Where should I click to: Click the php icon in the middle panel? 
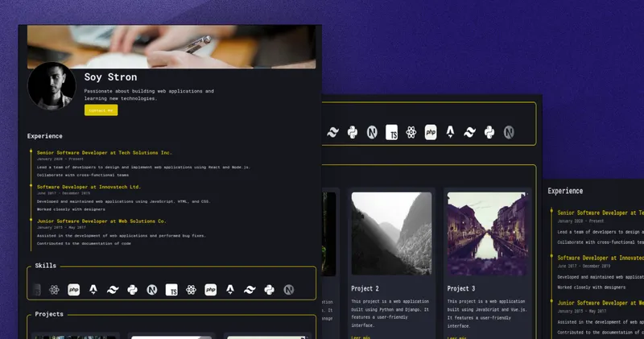click(431, 132)
